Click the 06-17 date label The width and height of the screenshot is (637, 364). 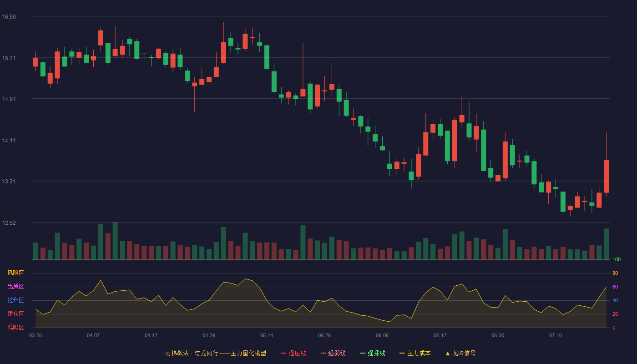(440, 335)
